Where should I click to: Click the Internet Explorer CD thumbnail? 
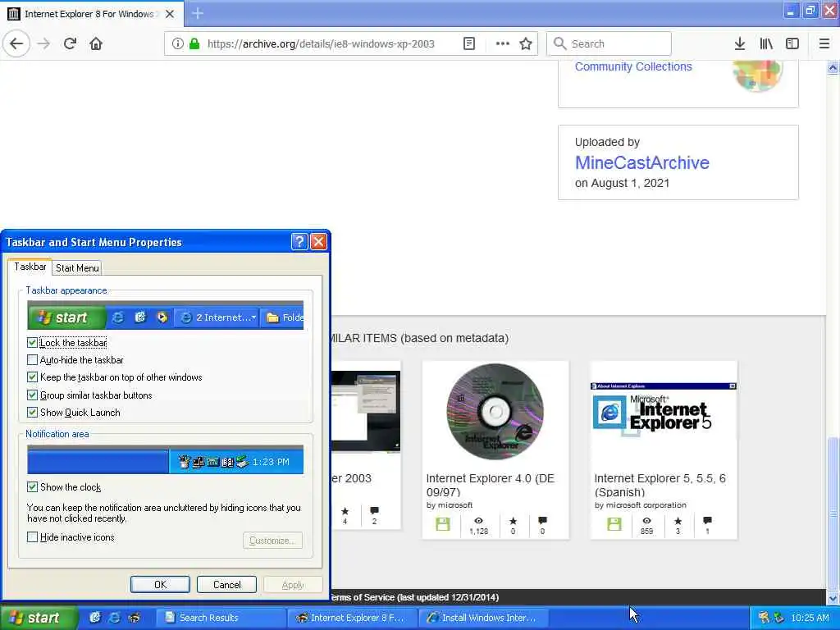pyautogui.click(x=495, y=412)
